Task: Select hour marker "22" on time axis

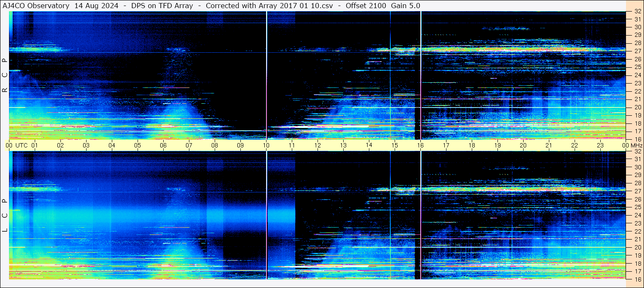Action: (x=575, y=145)
